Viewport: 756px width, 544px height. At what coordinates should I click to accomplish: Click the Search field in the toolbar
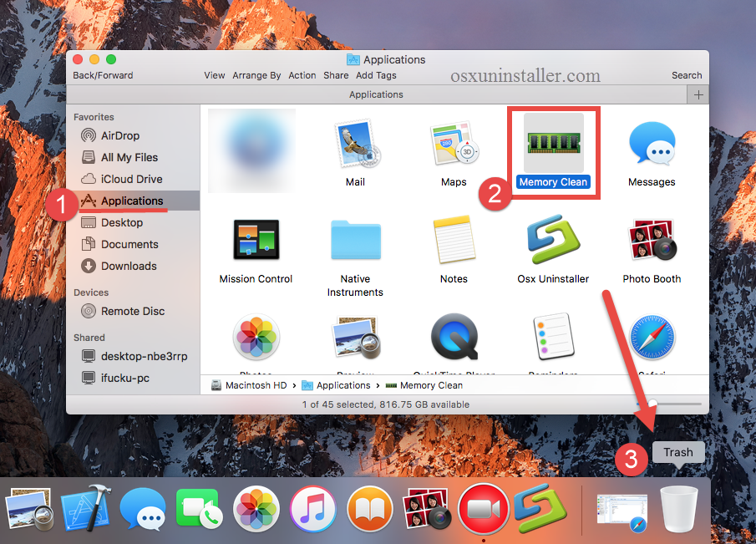click(x=686, y=75)
